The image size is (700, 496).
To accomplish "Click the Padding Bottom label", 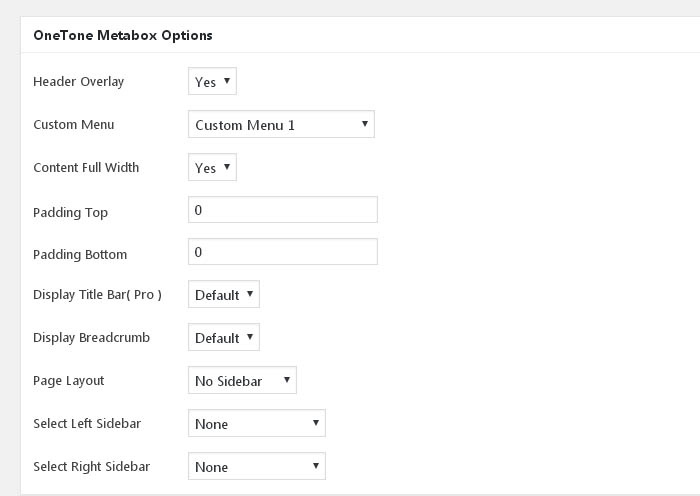I will tap(80, 254).
